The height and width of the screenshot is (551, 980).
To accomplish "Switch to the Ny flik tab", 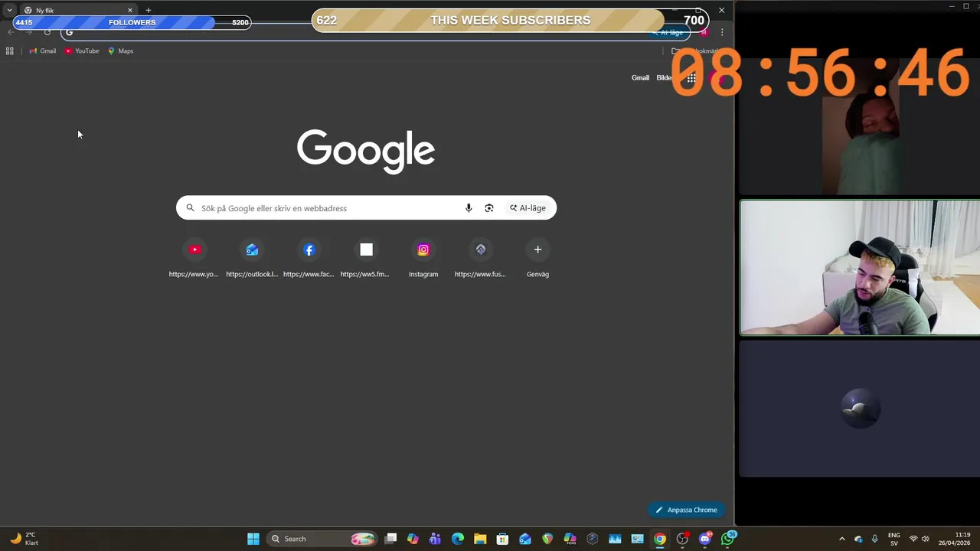I will click(77, 10).
